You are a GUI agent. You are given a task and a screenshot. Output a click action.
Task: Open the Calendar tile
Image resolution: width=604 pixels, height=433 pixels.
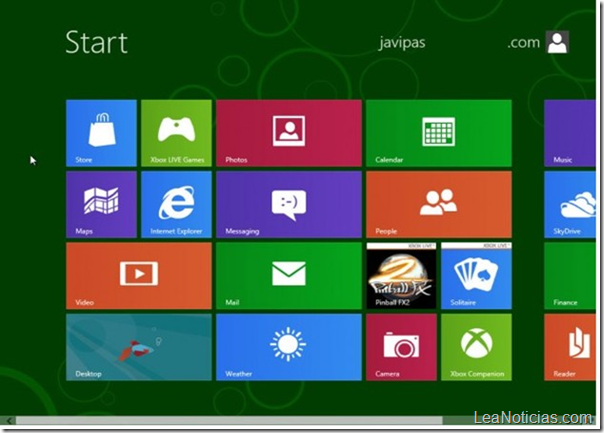tap(439, 133)
